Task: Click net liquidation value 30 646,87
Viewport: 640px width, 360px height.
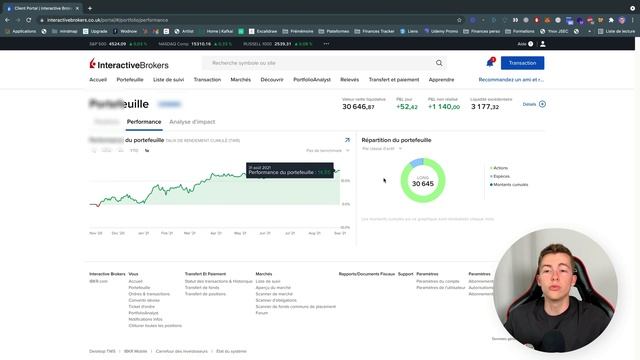Action: tap(358, 107)
